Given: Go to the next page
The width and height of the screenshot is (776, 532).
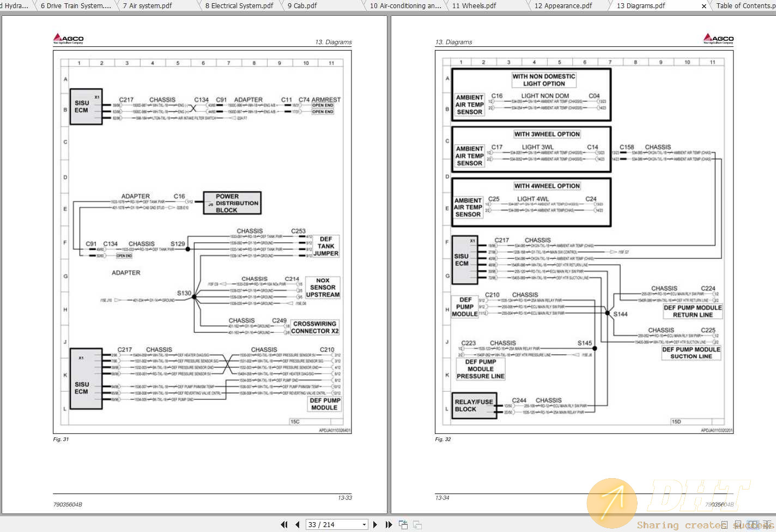Looking at the screenshot, I should (375, 524).
